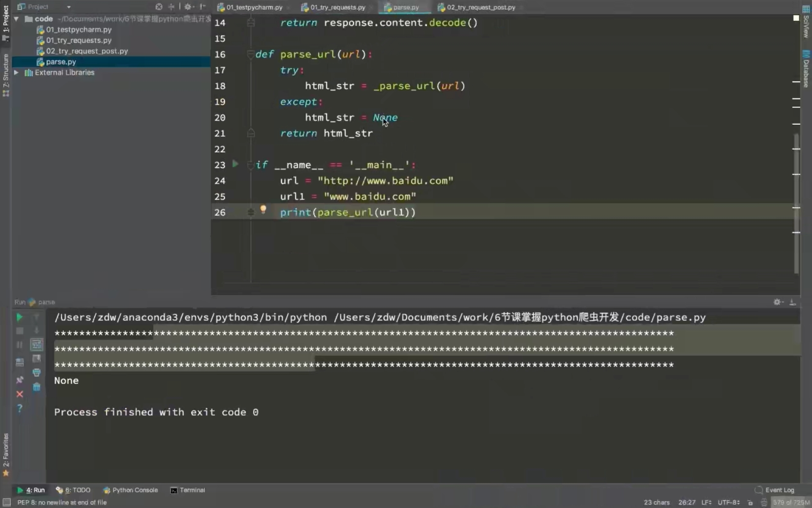Clear console output with the trash icon
Viewport: 812px width, 508px height.
pos(37,387)
